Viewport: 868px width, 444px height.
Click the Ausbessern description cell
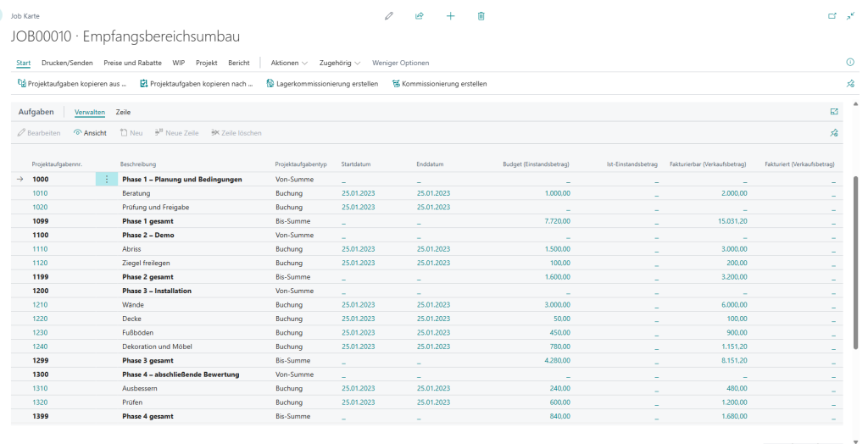point(140,389)
